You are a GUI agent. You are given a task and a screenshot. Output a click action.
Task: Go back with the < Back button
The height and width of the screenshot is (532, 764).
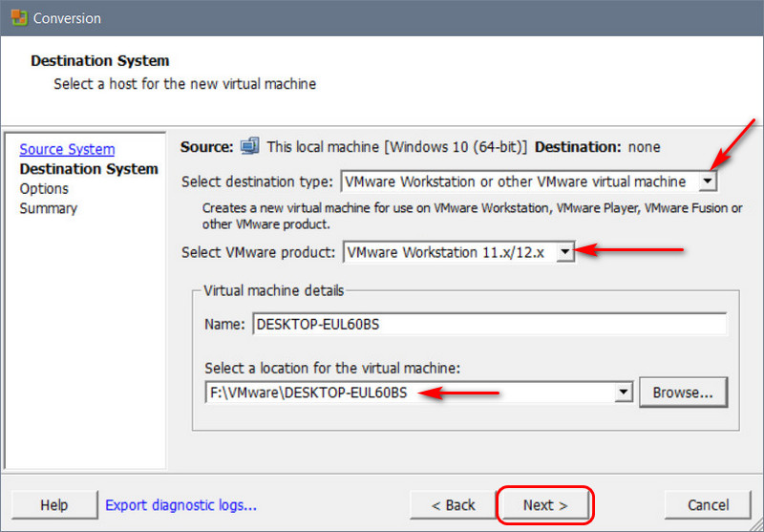point(453,504)
